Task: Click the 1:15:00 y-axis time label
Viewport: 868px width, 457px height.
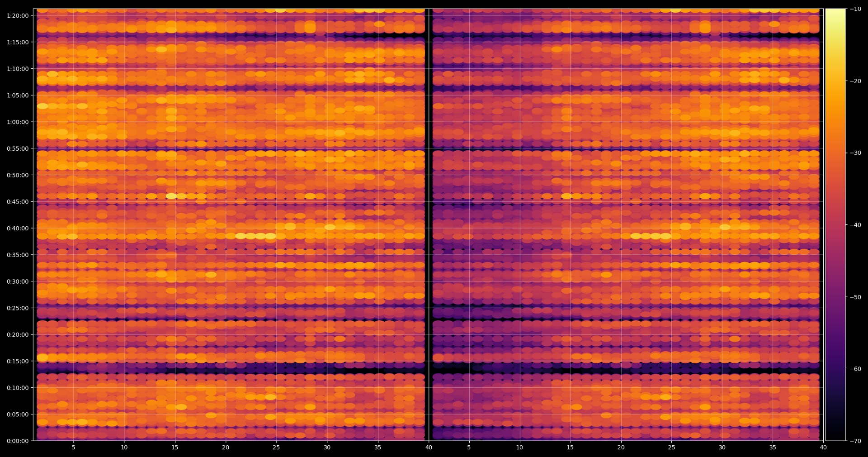Action: coord(18,43)
